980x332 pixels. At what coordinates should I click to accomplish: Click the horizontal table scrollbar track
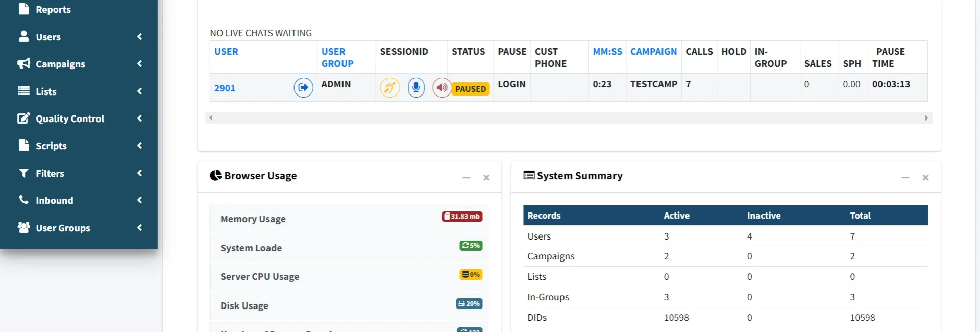click(569, 118)
